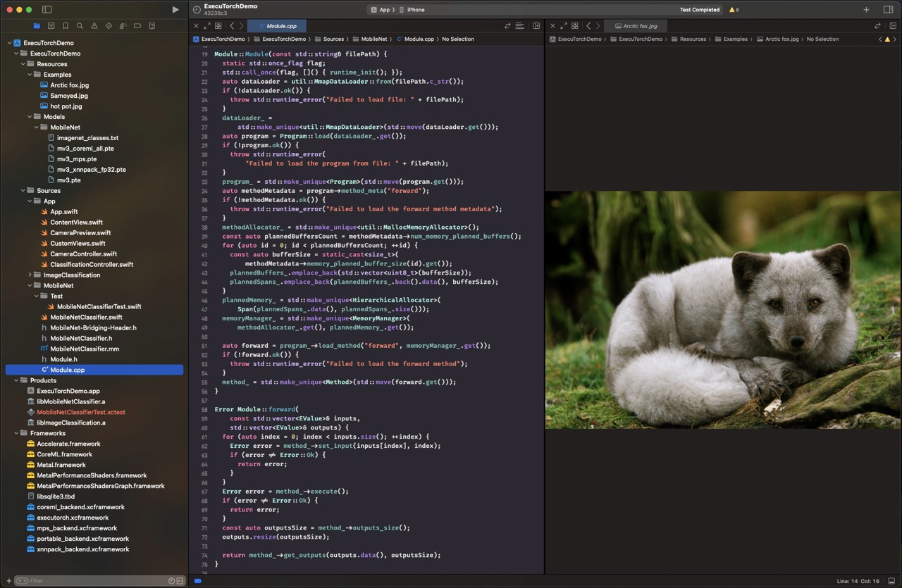Open the iPhone destination selector
Screen dimensions: 902x588
coord(416,10)
